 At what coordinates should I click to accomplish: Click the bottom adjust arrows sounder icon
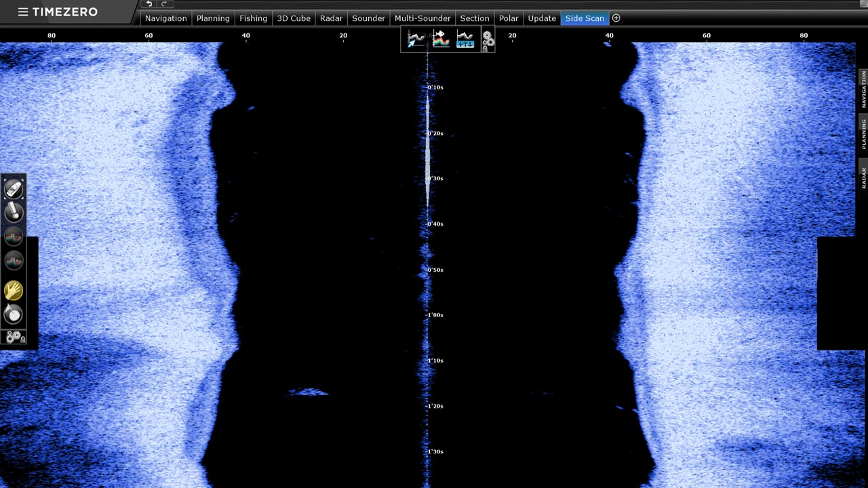pos(465,40)
